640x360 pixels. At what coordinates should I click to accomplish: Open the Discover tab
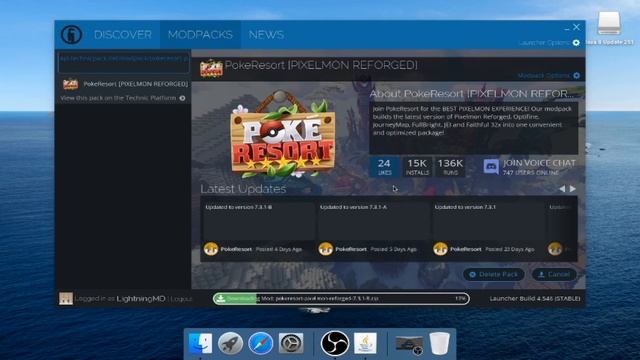[x=122, y=35]
